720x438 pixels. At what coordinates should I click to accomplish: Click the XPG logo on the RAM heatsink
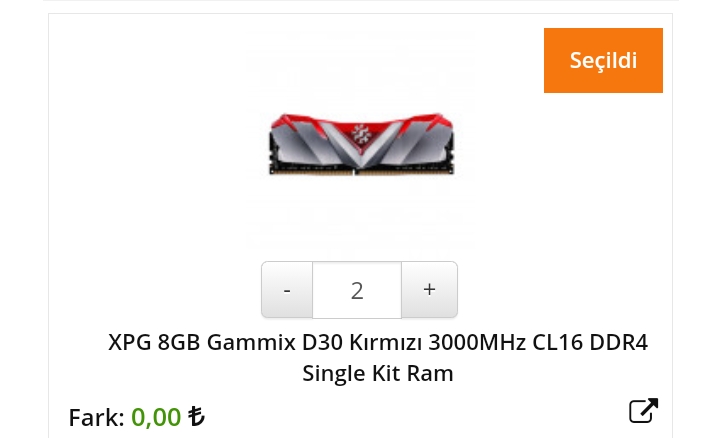(x=361, y=134)
